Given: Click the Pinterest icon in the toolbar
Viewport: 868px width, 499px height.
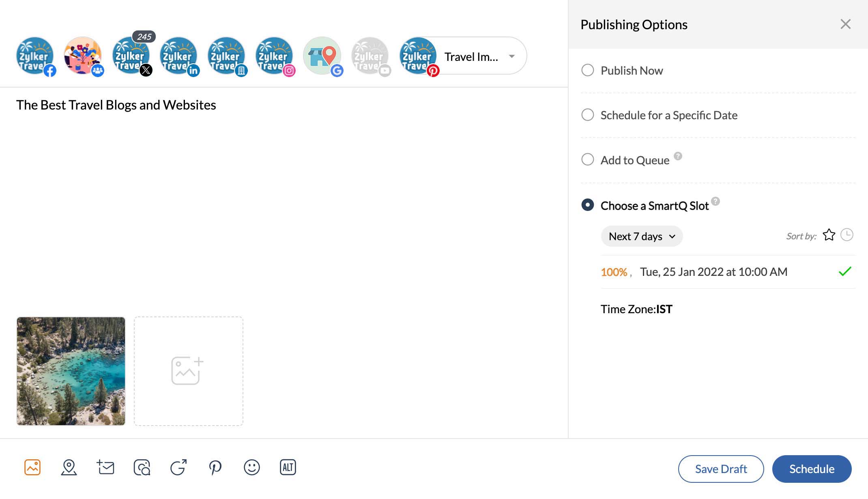Looking at the screenshot, I should click(215, 467).
